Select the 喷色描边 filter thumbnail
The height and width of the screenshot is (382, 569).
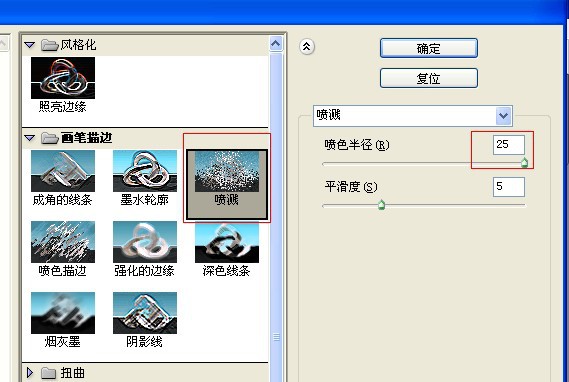(x=63, y=242)
